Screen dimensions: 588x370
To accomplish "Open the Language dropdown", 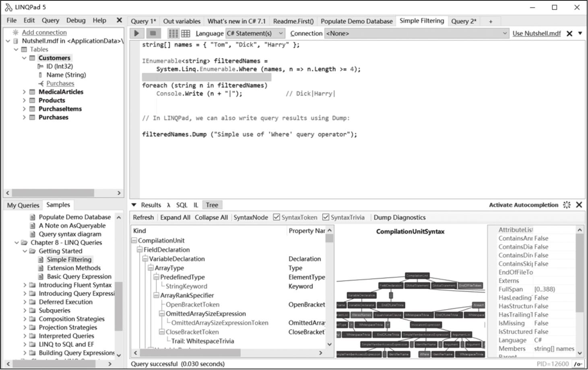I will click(x=255, y=33).
